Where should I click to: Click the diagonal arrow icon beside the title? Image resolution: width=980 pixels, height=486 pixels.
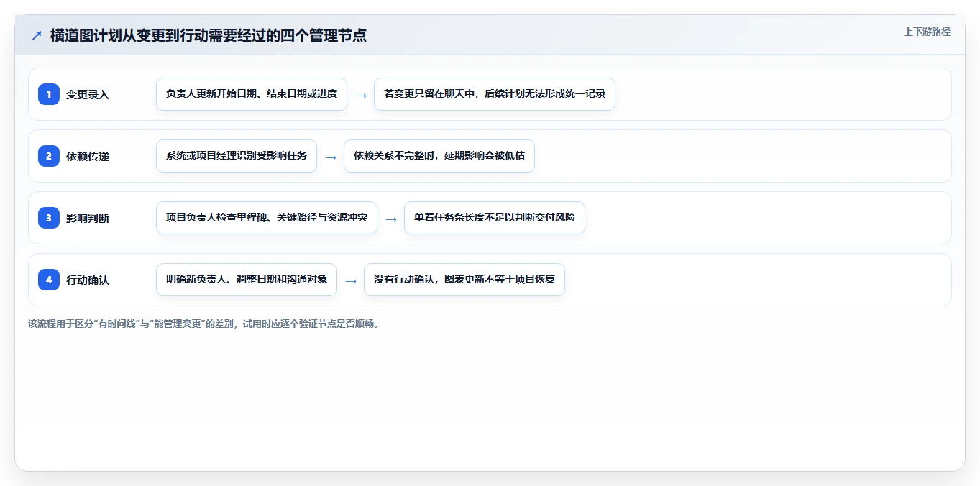[x=37, y=35]
